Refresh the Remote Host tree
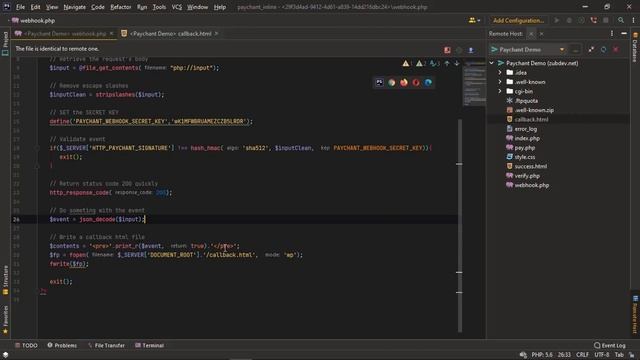Screen dimensions: 640x360 point(603,49)
